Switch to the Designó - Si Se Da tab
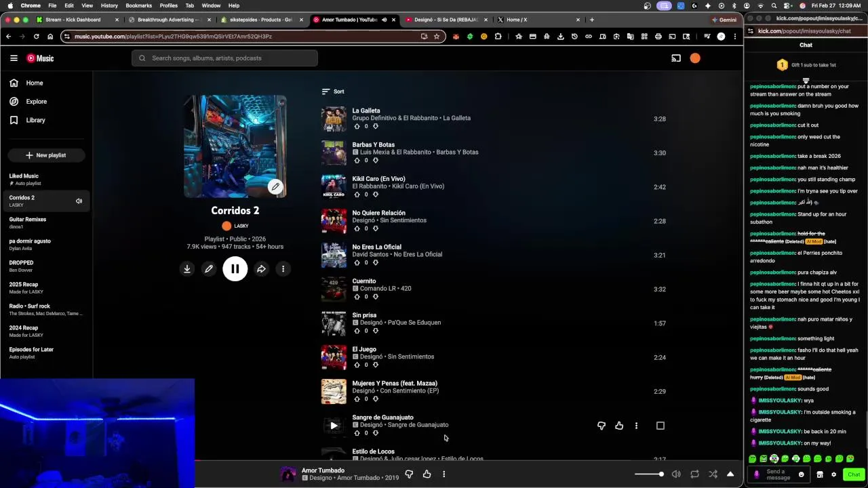The image size is (868, 488). click(446, 20)
